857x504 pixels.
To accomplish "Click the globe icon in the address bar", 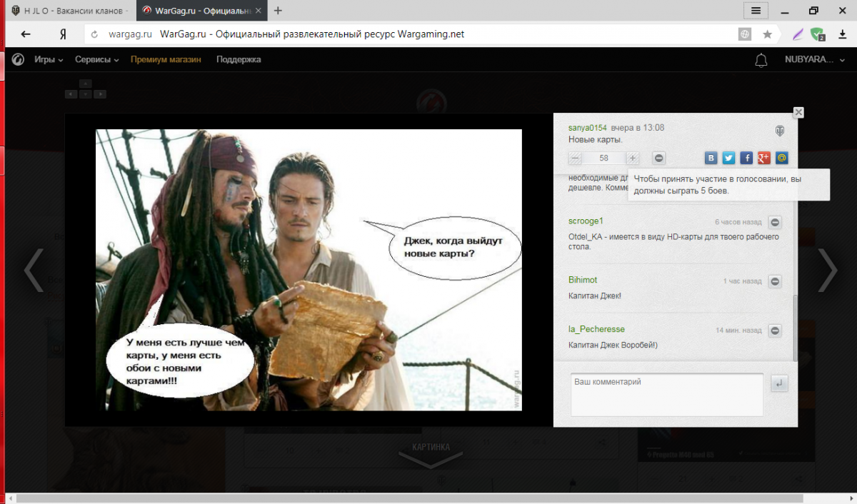I will pos(745,34).
